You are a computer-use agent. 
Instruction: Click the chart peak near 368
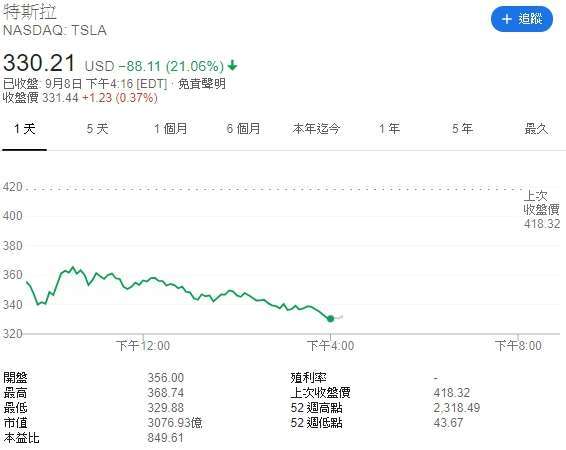(73, 267)
